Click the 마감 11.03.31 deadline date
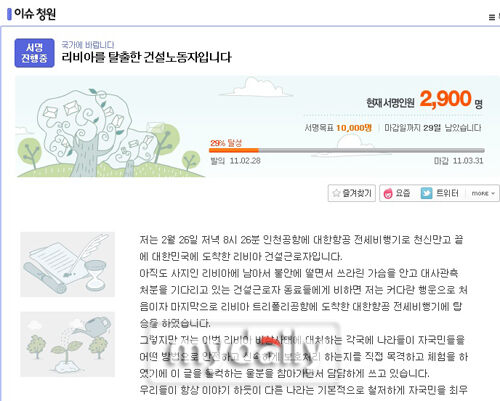The image size is (500, 401). coord(458,161)
